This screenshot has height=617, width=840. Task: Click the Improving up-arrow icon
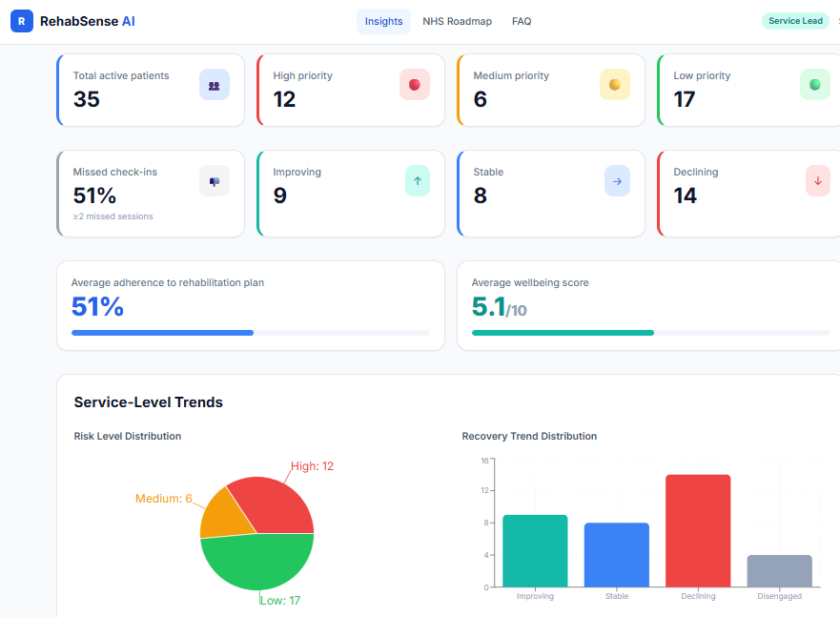pos(418,181)
